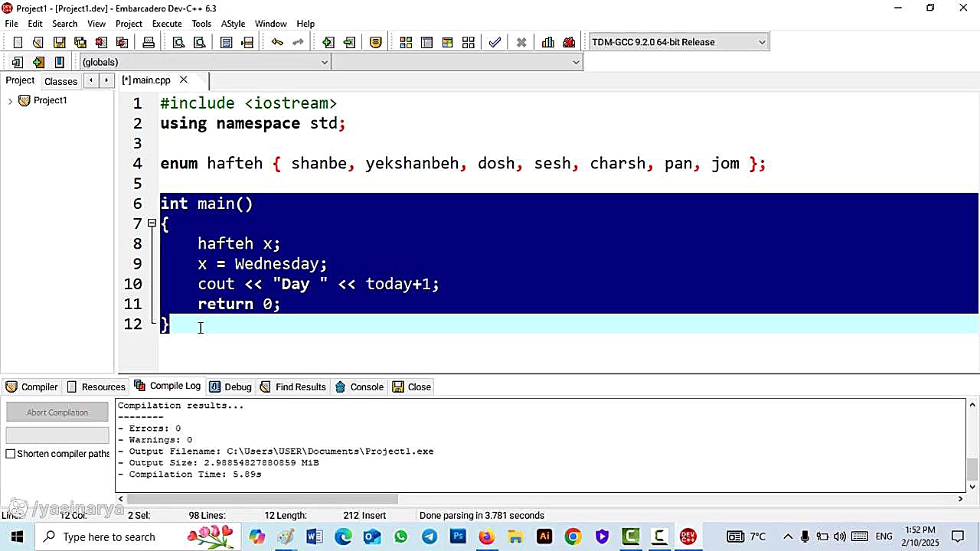Click the "Compilation Time: 5.89s" log line

190,474
